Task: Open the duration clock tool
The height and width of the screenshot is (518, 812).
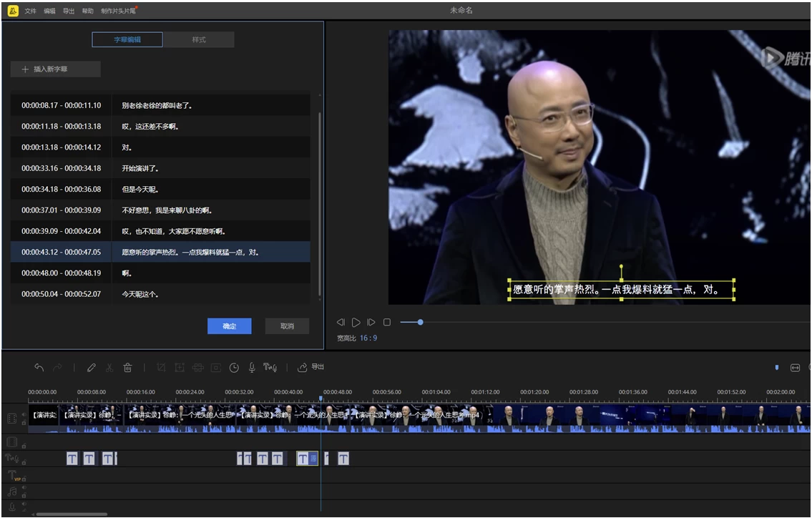Action: [x=234, y=367]
